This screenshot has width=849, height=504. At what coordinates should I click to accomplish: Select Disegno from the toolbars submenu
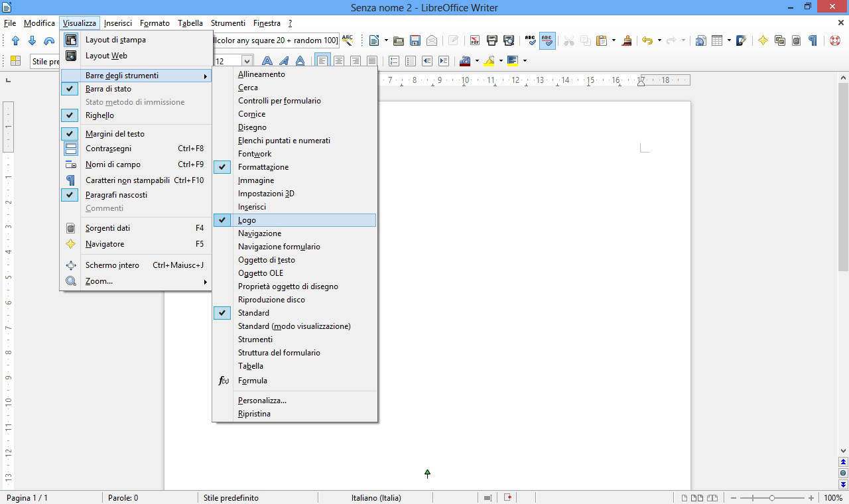point(252,127)
